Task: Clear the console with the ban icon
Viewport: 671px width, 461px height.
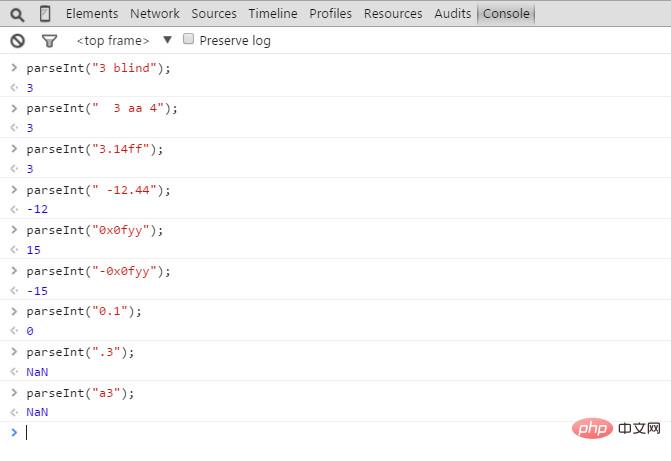Action: coord(18,41)
